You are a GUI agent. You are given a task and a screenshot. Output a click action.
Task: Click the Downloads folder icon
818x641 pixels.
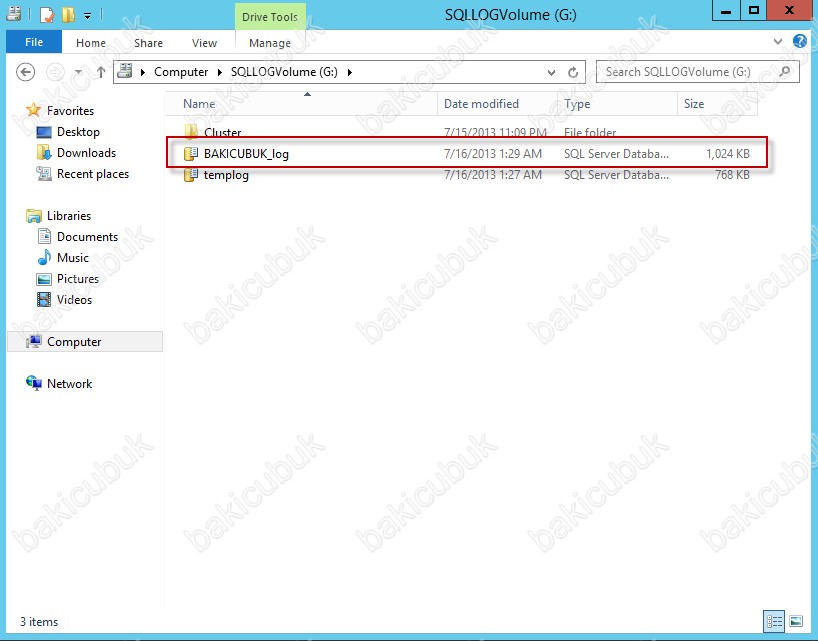tap(44, 152)
